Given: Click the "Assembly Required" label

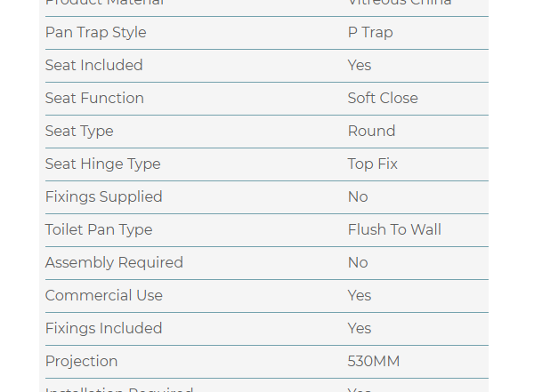Looking at the screenshot, I should (x=114, y=263).
